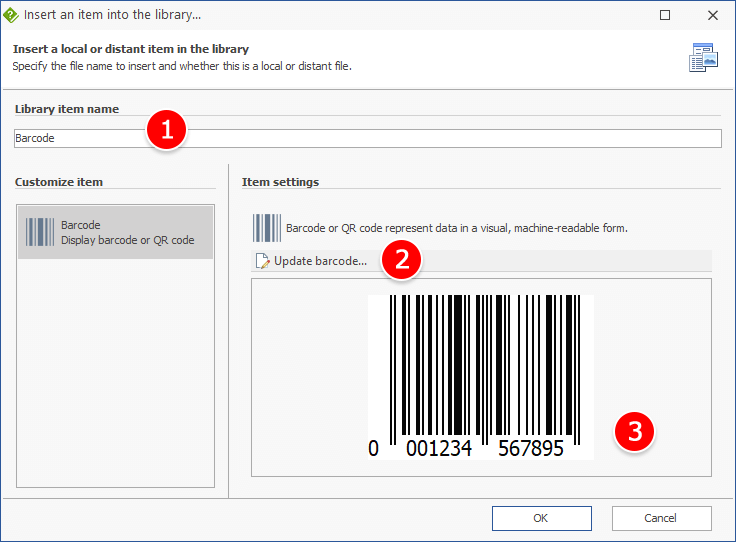Click the barcode icon in Item settings description

[267, 228]
